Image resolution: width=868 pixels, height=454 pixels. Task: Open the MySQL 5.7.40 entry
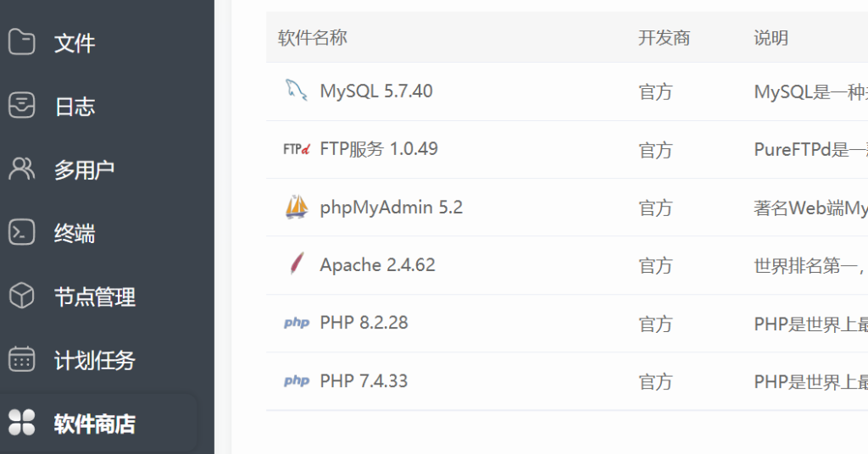click(376, 91)
